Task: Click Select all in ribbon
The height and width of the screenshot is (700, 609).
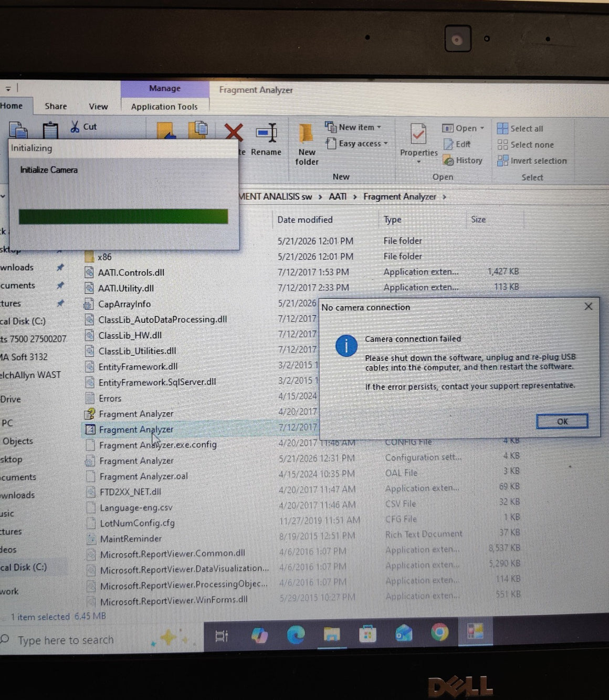Action: (x=520, y=129)
